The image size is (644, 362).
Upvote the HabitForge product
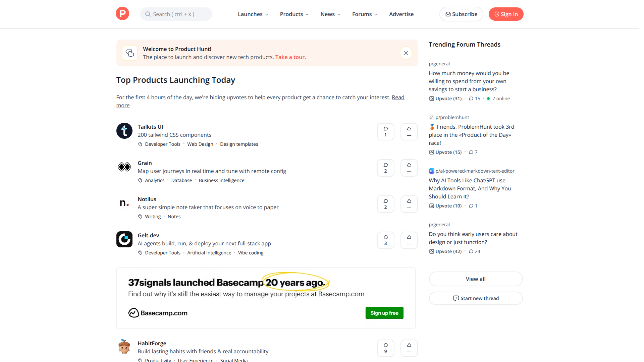[409, 348]
